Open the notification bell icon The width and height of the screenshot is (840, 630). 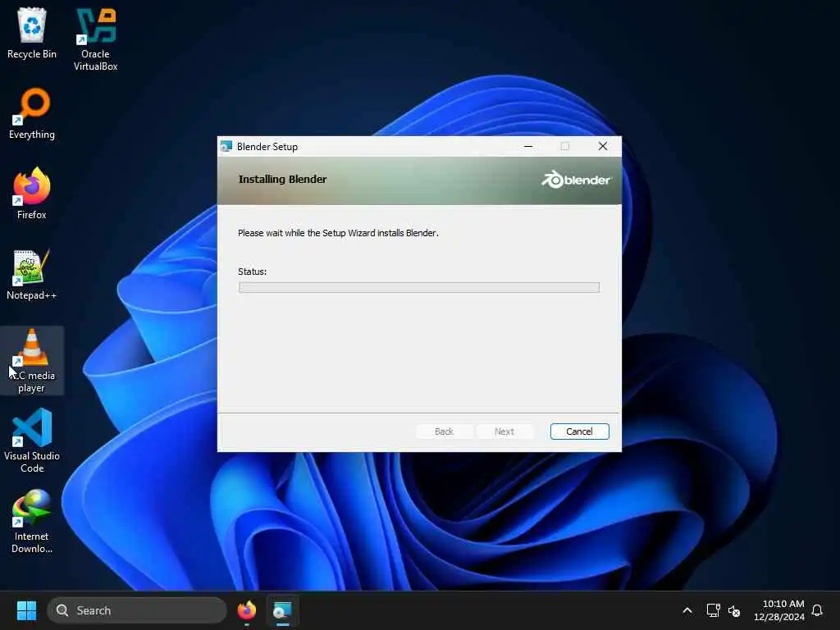pyautogui.click(x=817, y=610)
